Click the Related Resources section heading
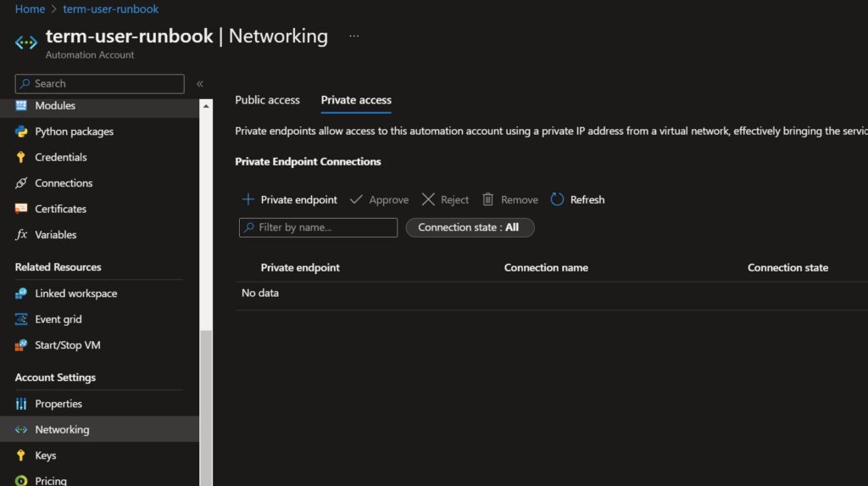This screenshot has width=868, height=486. [x=58, y=267]
